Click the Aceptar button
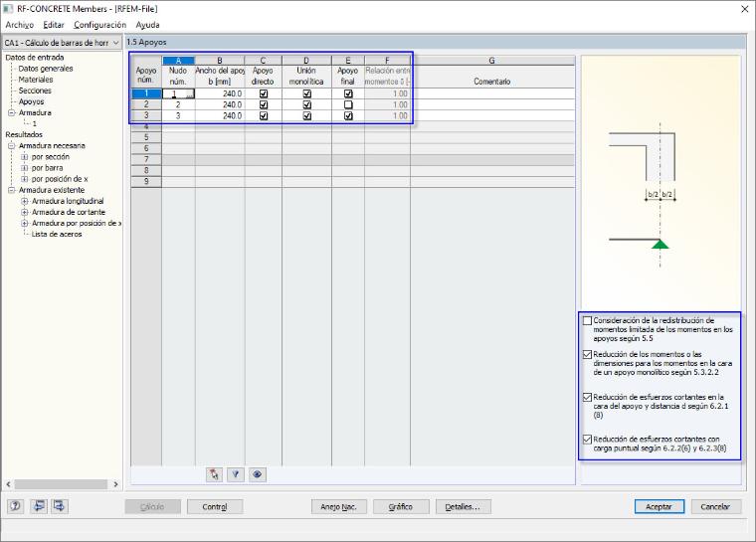The image size is (756, 542). tap(660, 507)
